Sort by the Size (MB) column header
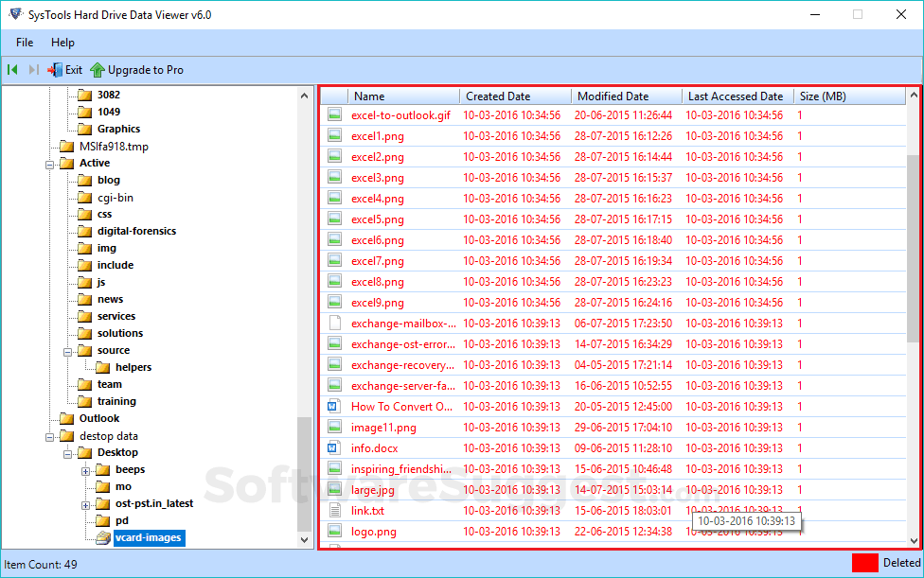924x578 pixels. (x=849, y=96)
